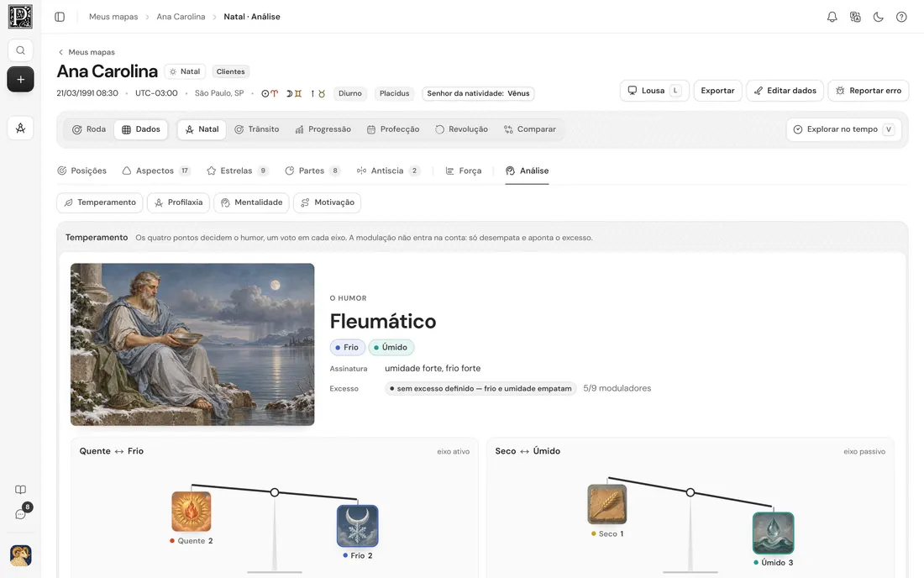Open the Lousa whiteboard button
Image resolution: width=924 pixels, height=578 pixels.
(654, 91)
